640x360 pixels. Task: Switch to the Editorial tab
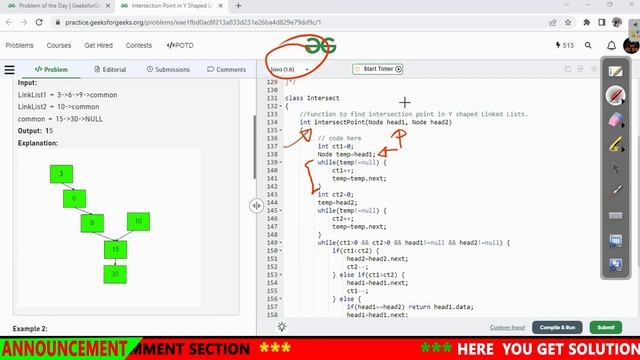(110, 69)
